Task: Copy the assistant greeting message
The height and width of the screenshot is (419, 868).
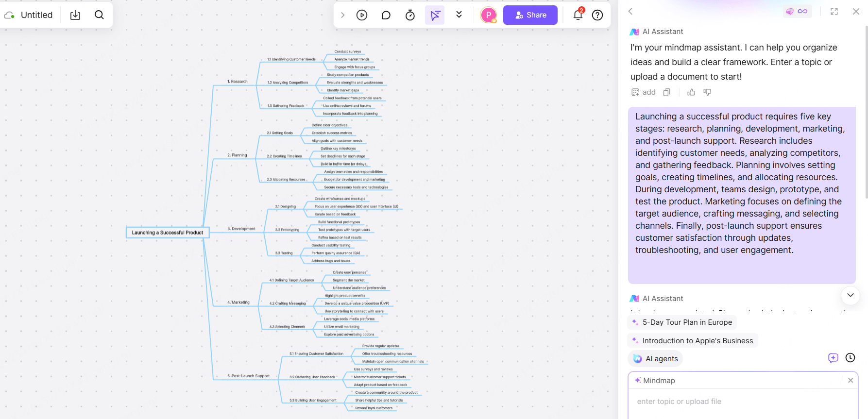Action: coord(667,92)
